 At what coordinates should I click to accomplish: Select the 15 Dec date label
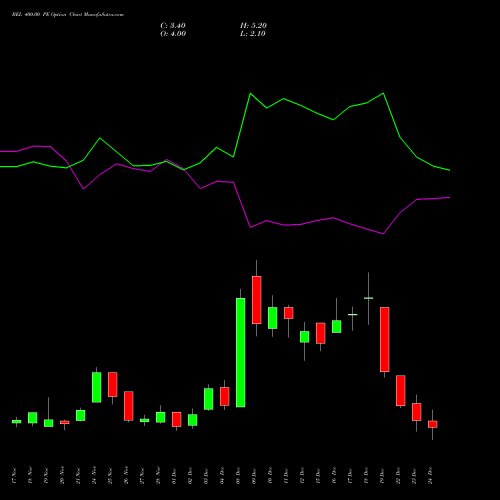point(318,476)
